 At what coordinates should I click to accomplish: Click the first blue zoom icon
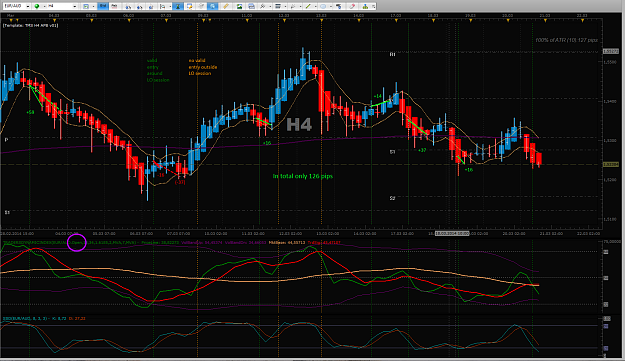pyautogui.click(x=128, y=6)
